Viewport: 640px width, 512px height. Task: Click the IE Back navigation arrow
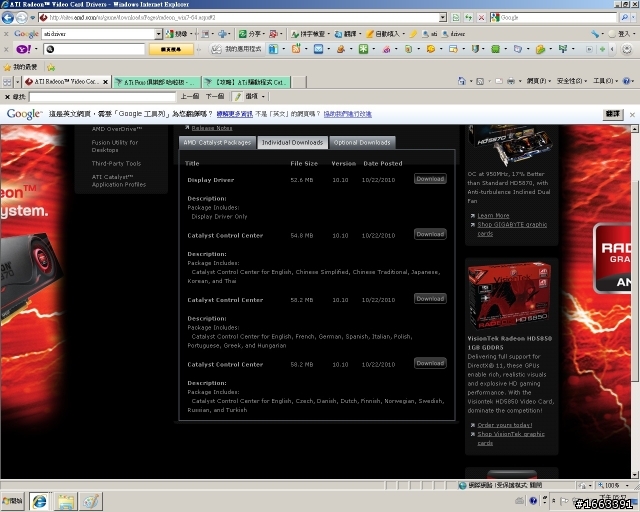8,18
